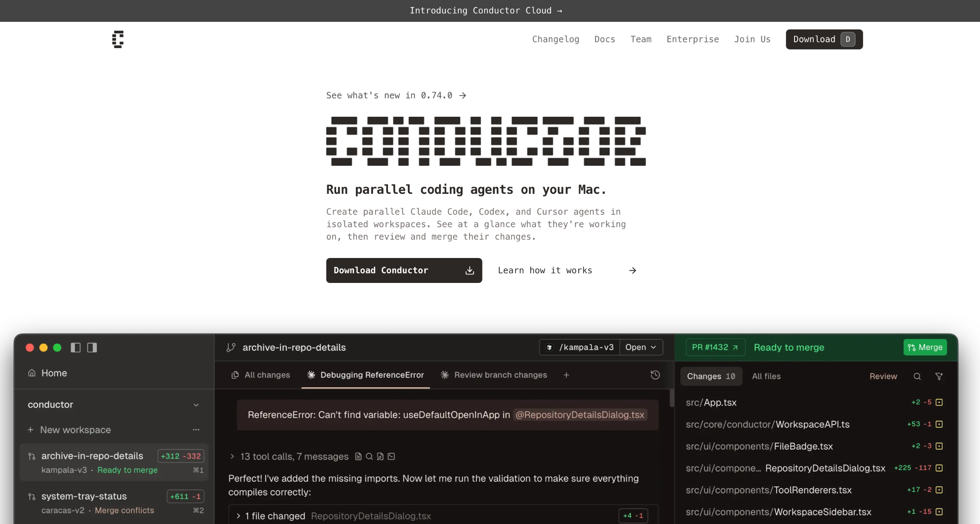Click the search icon after tool calls
Screen dimensions: 980x524
(x=369, y=456)
